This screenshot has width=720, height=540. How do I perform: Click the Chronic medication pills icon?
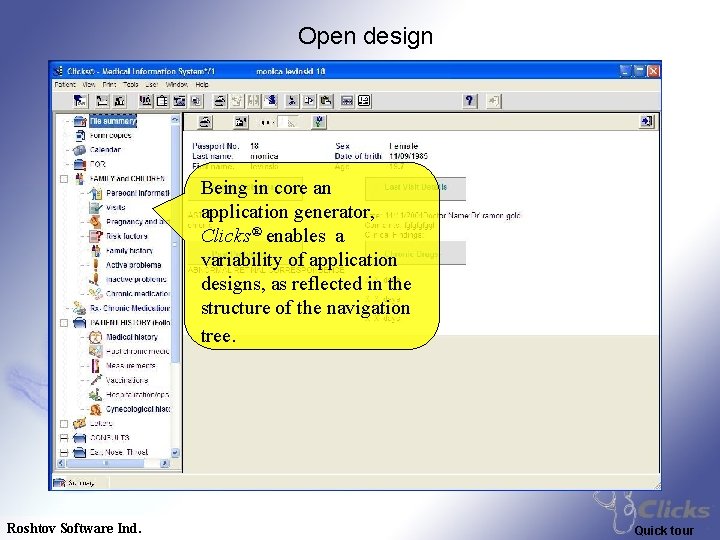(x=96, y=293)
